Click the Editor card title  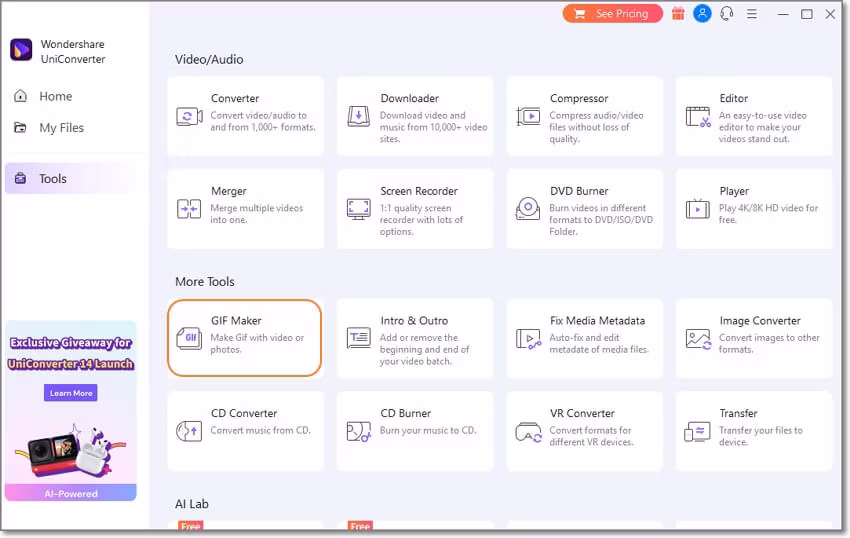(733, 98)
